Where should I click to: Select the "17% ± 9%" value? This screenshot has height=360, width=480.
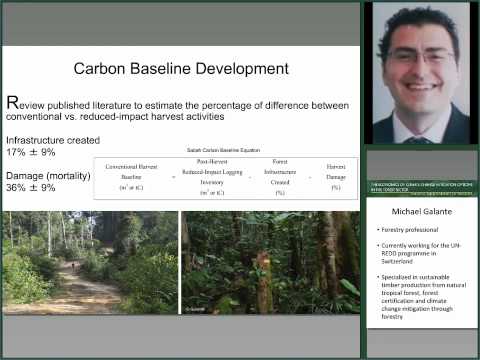click(31, 152)
